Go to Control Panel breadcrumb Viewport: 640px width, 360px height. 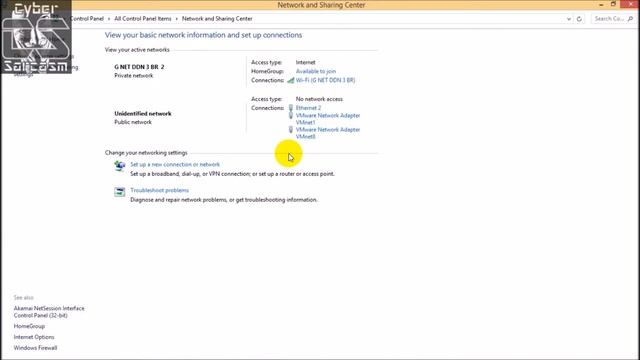point(87,19)
